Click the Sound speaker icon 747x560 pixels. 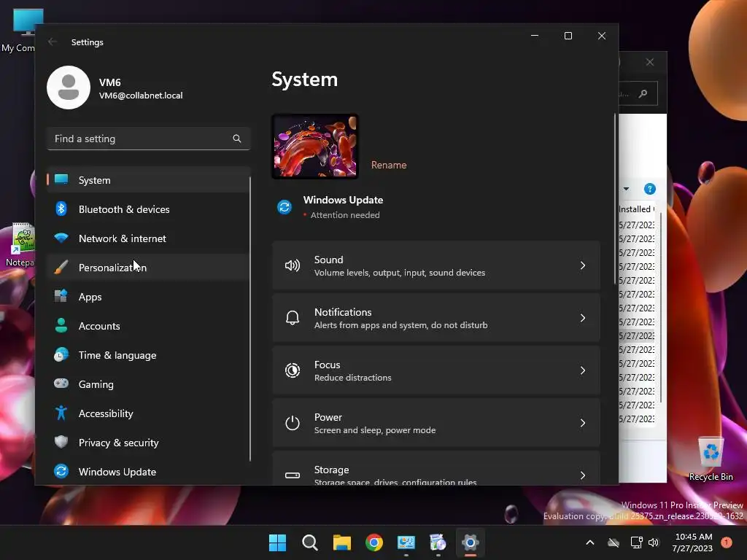tap(292, 265)
